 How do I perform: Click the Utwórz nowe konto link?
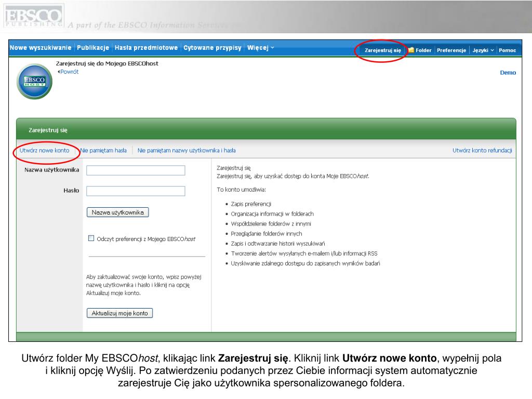click(x=45, y=150)
